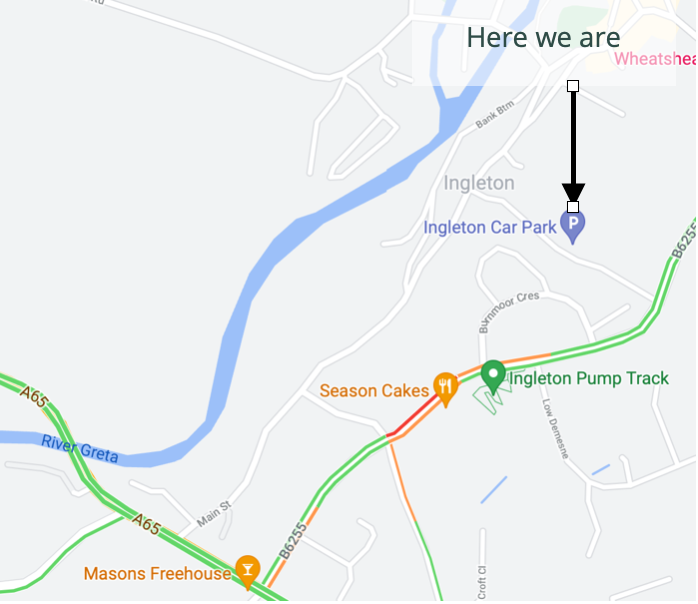Click the Ingleton town name label

(x=480, y=183)
